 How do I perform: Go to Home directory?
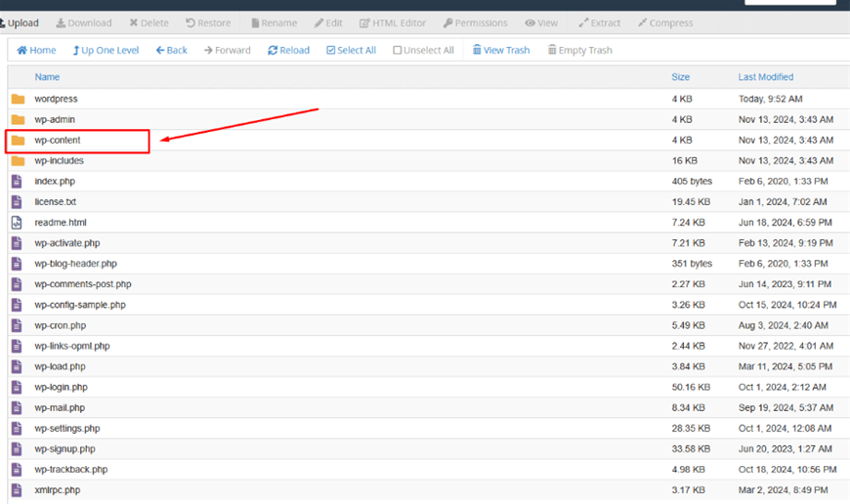tap(36, 50)
